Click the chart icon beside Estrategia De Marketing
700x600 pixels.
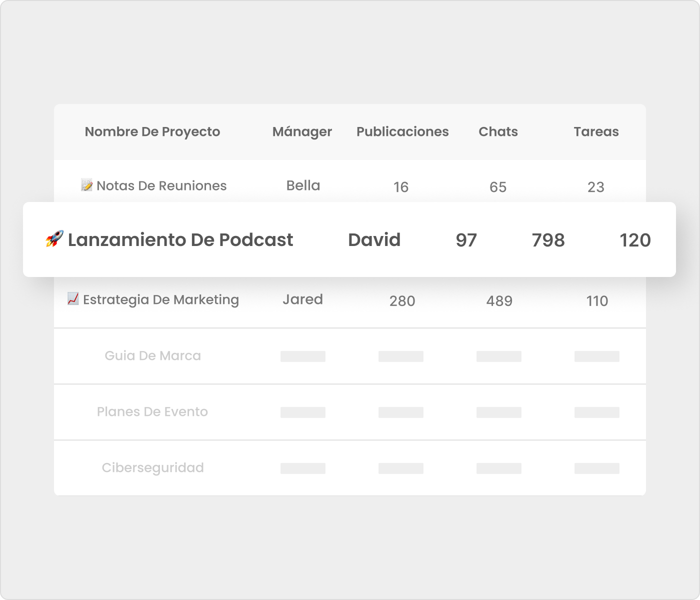pos(73,299)
